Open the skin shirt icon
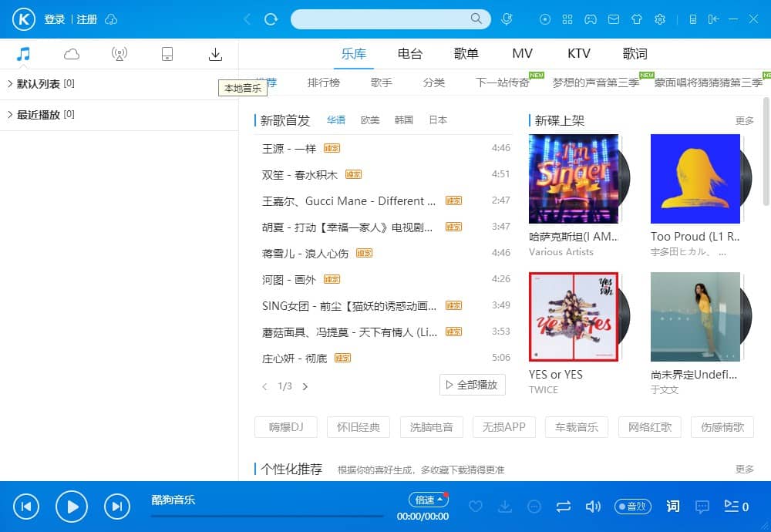 637,19
